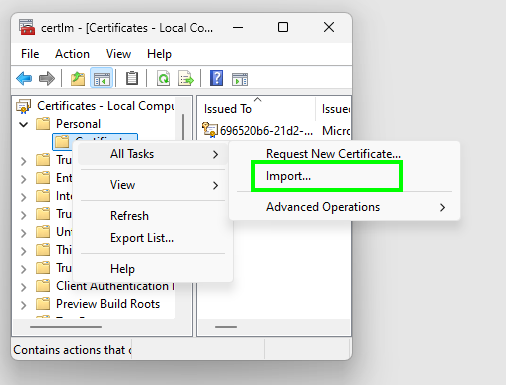Click the certificate icon beside 696520b6-21d2
This screenshot has height=385, width=506.
[x=210, y=130]
